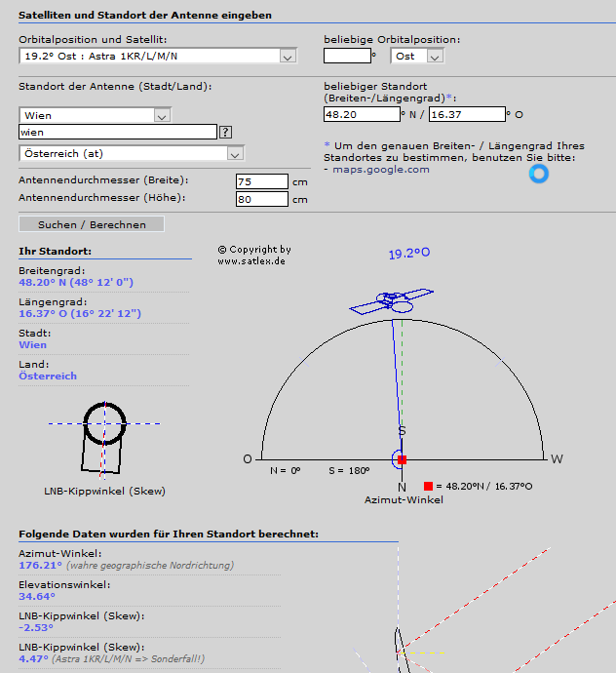Follow the maps.google.com link
Screen dimensions: 616x673
point(380,170)
